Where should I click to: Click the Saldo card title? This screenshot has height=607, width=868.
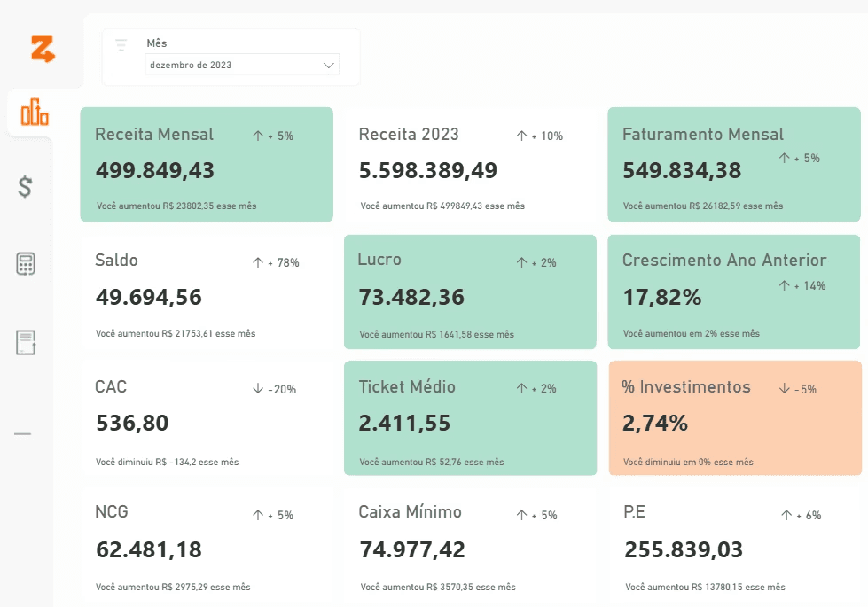[116, 260]
